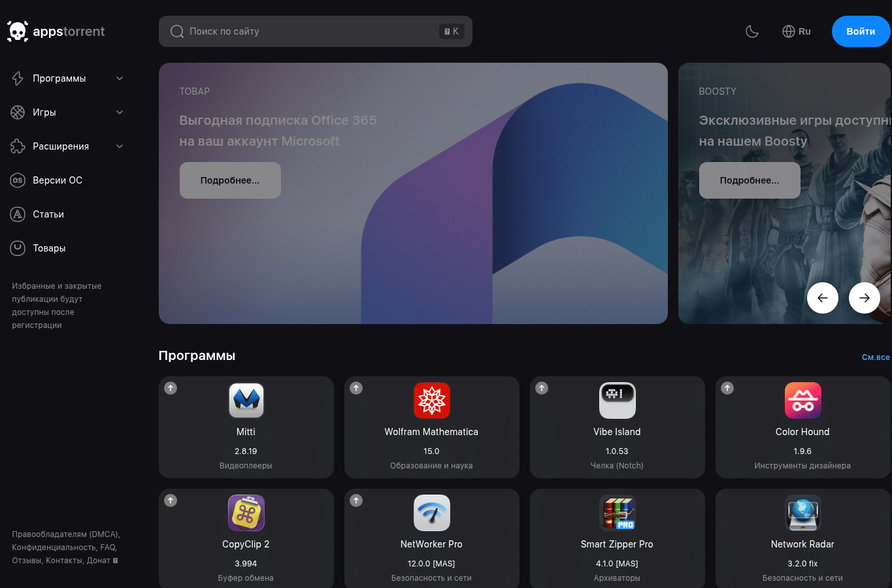
Task: Open the NetWorker Pro app icon
Action: pos(432,513)
